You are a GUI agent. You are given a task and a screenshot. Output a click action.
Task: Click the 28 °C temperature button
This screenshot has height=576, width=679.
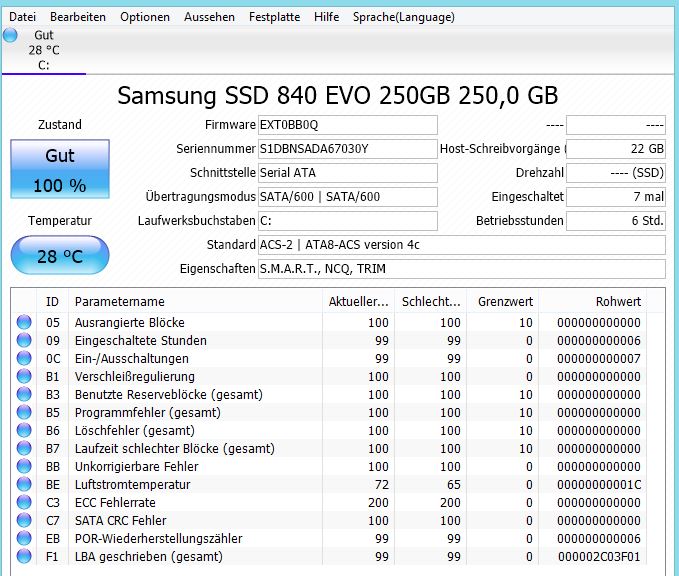(60, 256)
